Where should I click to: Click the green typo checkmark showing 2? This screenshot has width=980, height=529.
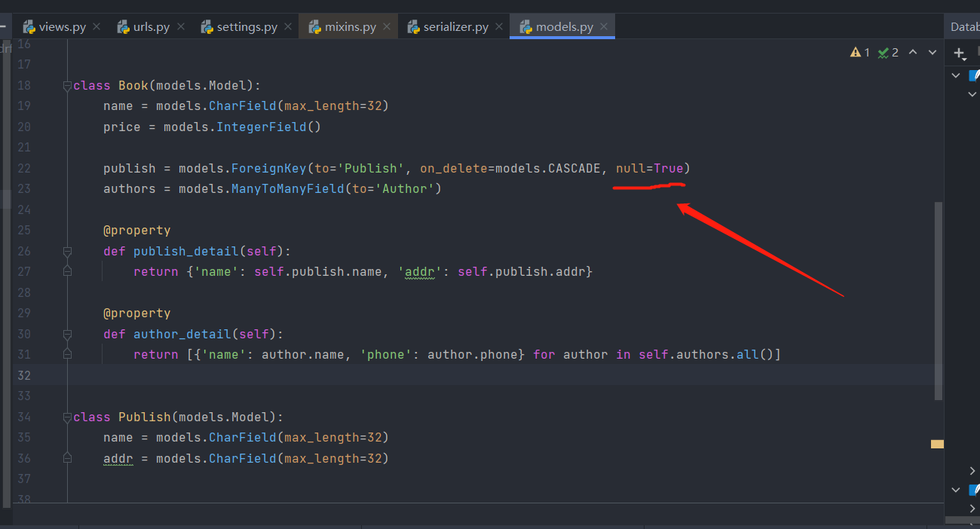888,53
